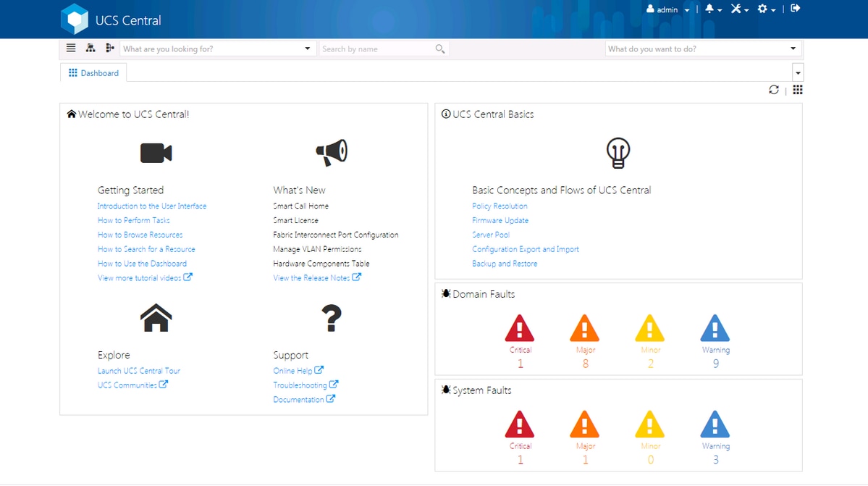This screenshot has width=868, height=486.
Task: Refresh the dashboard
Action: [774, 90]
